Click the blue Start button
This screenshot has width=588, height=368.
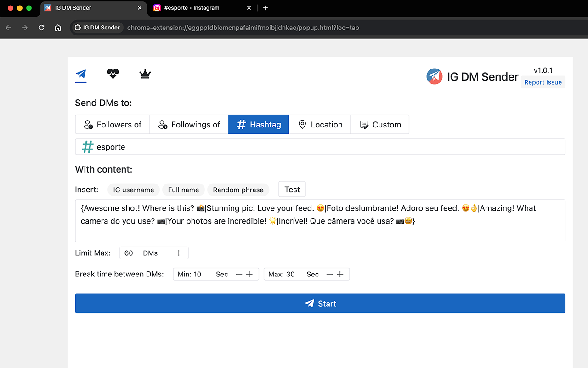click(x=320, y=304)
